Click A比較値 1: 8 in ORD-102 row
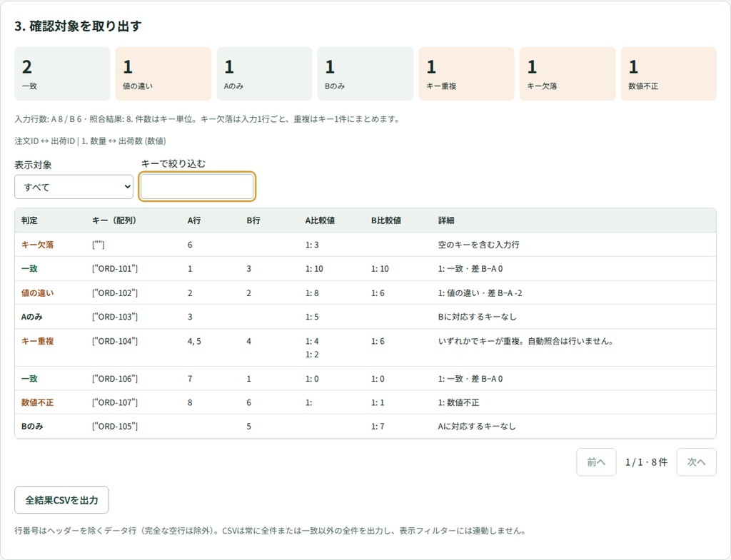This screenshot has height=560, width=731. click(313, 293)
